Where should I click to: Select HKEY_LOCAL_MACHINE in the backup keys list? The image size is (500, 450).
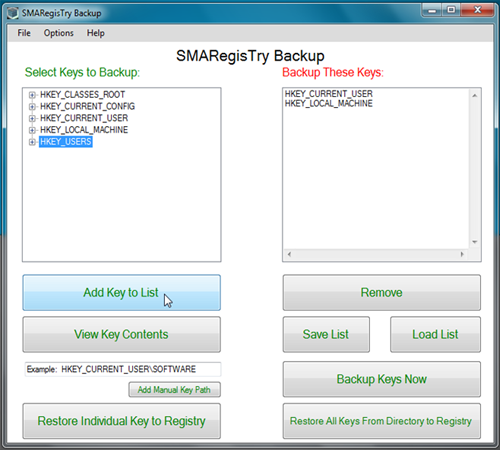click(x=329, y=104)
